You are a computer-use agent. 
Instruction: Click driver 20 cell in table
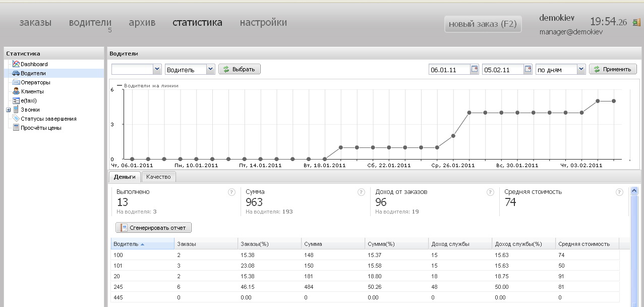coord(143,276)
